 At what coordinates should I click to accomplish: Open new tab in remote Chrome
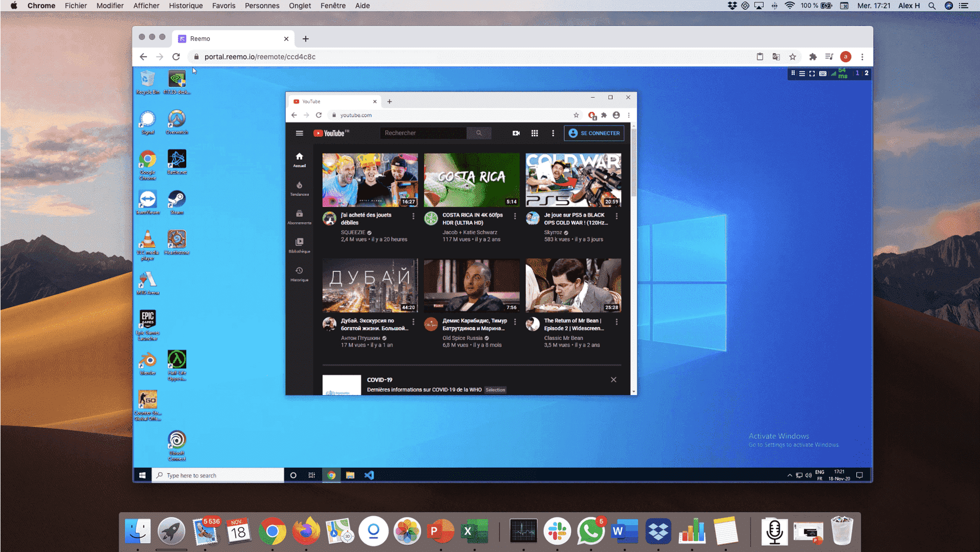pyautogui.click(x=389, y=102)
